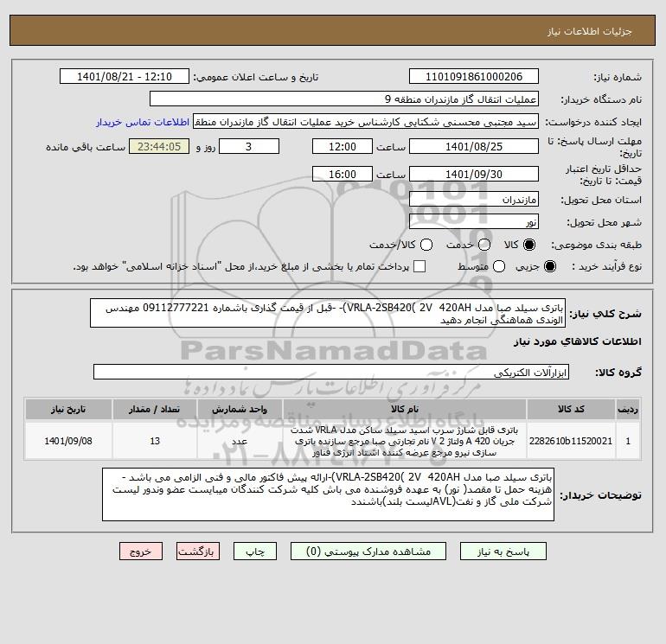Click the ردیف column header
666x644 pixels.
point(628,409)
